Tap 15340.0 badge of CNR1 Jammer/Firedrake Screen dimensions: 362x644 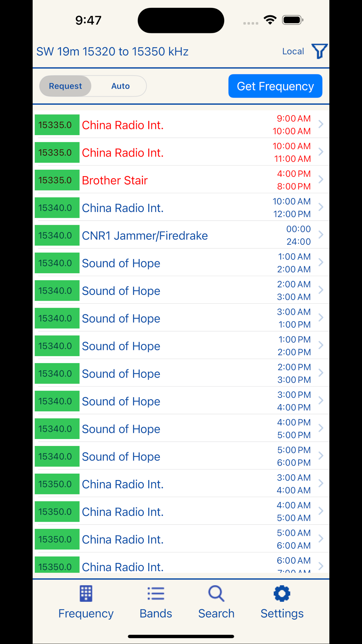[x=57, y=235]
